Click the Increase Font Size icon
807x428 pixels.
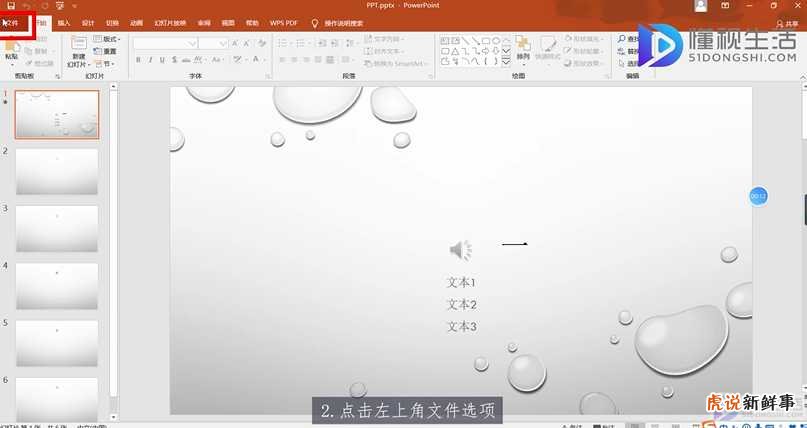point(235,44)
